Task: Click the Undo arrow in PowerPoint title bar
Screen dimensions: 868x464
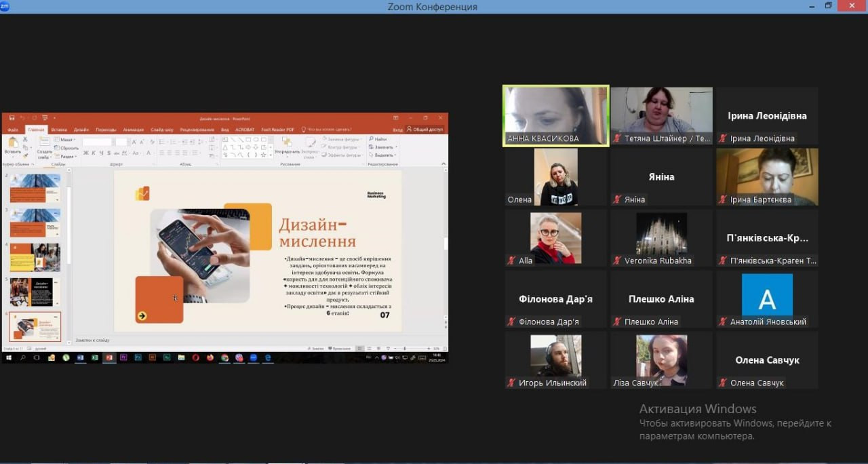Action: click(x=22, y=118)
